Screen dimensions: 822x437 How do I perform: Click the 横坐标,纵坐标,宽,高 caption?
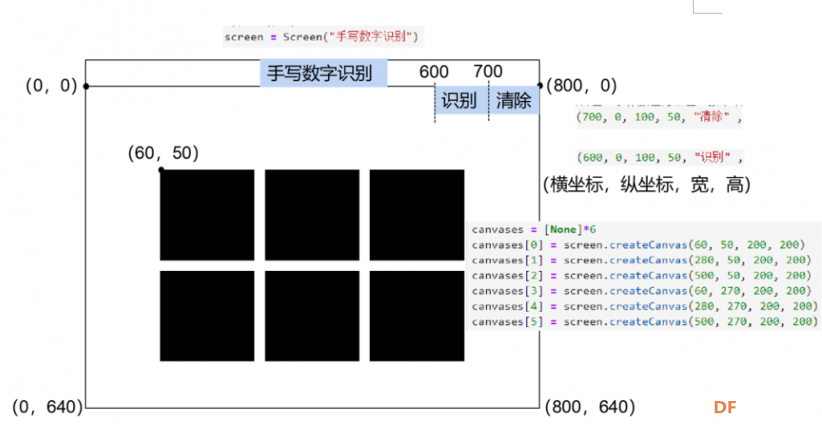pos(647,184)
